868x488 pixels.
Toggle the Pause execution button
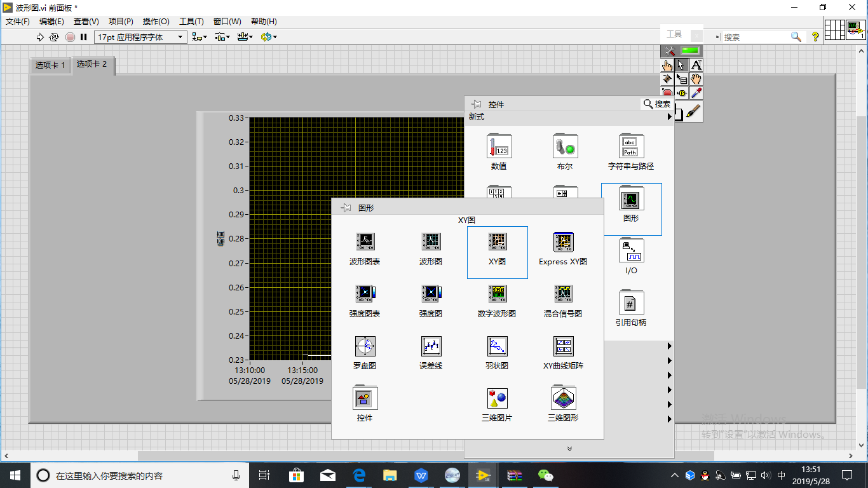[83, 37]
